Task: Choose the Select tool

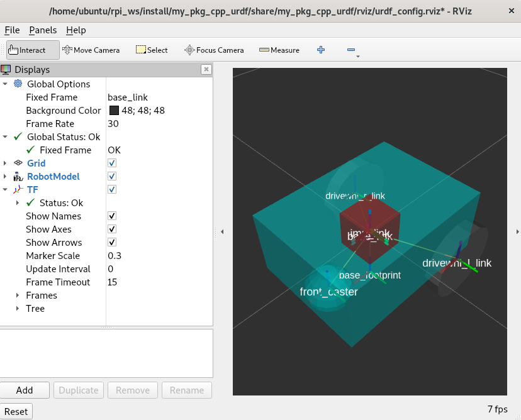Action: [x=152, y=50]
